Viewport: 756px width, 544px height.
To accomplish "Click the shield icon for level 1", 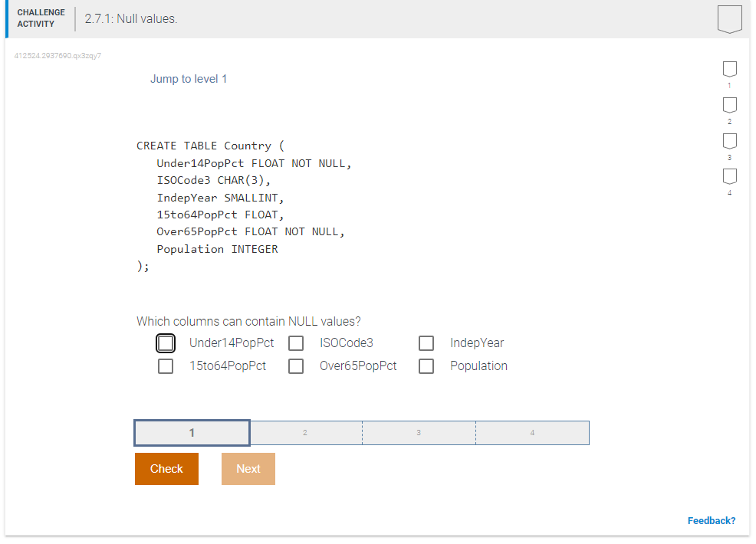I will point(729,70).
